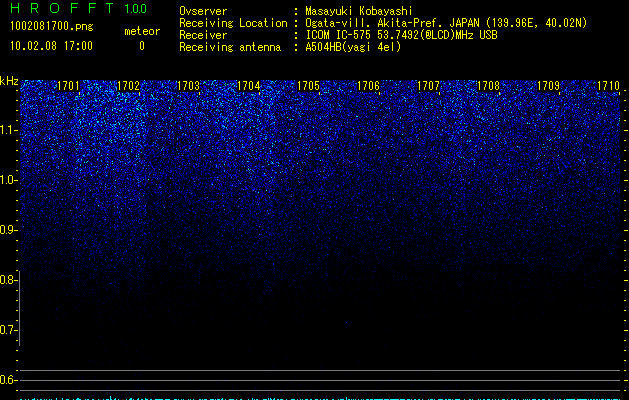This screenshot has height=400, width=629.
Task: Click the A504HB(yagi 4el) antenna text
Action: click(x=353, y=47)
